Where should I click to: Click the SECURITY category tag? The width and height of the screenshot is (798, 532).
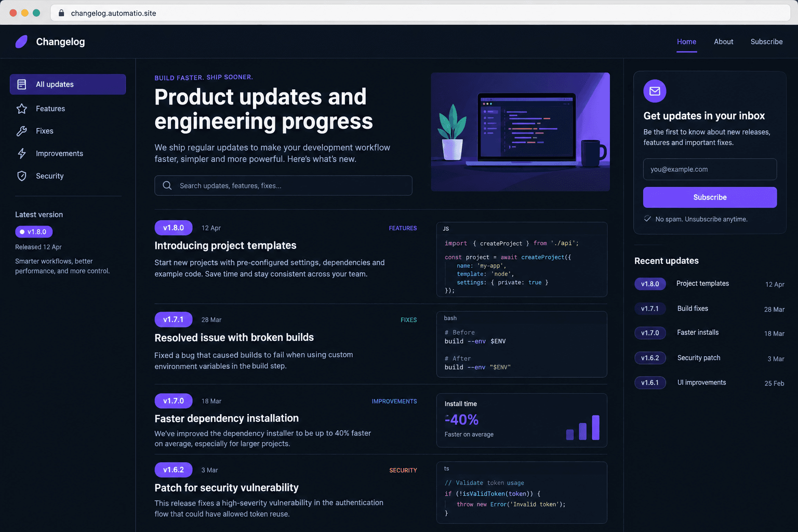pos(403,471)
